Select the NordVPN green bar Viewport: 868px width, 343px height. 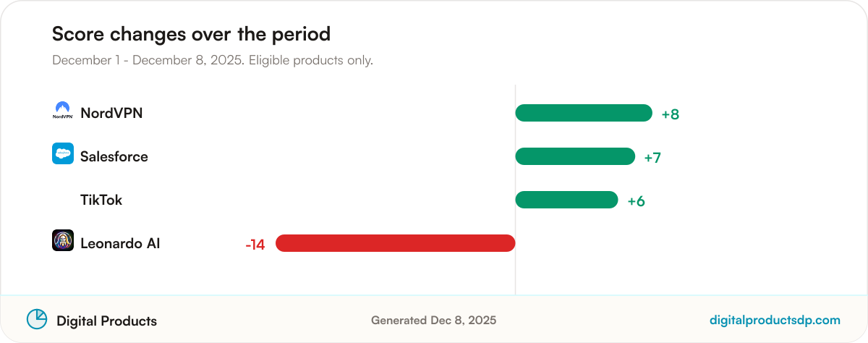tap(584, 113)
